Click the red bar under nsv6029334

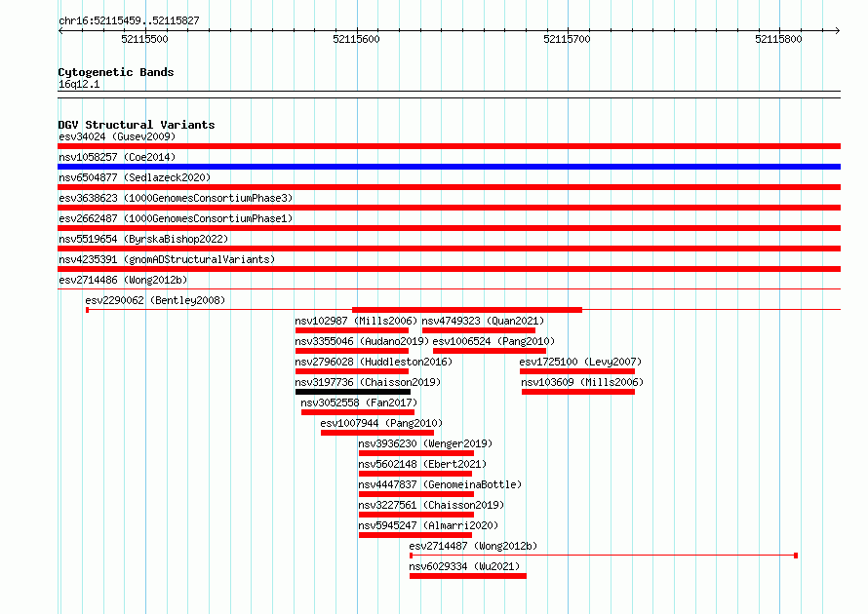(x=468, y=576)
